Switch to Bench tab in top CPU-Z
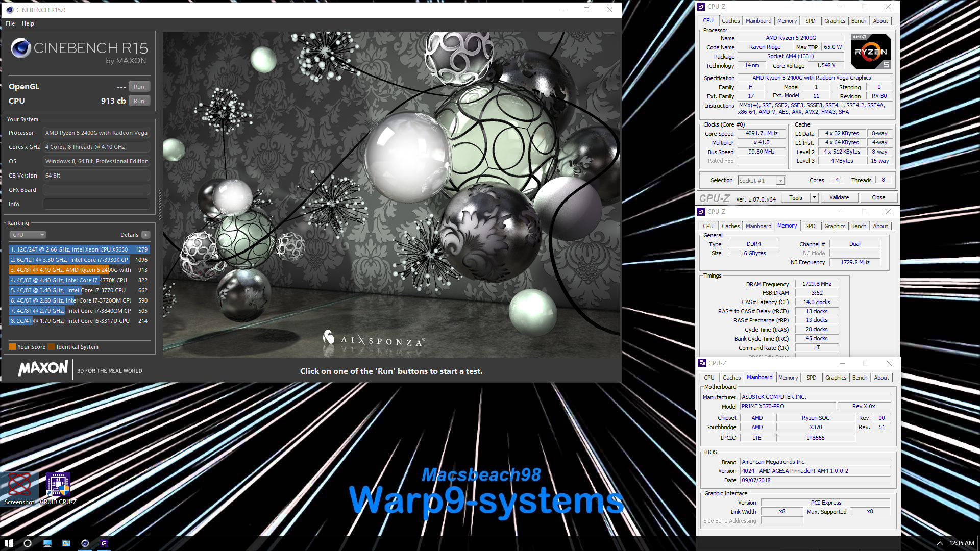This screenshot has height=551, width=980. point(859,21)
